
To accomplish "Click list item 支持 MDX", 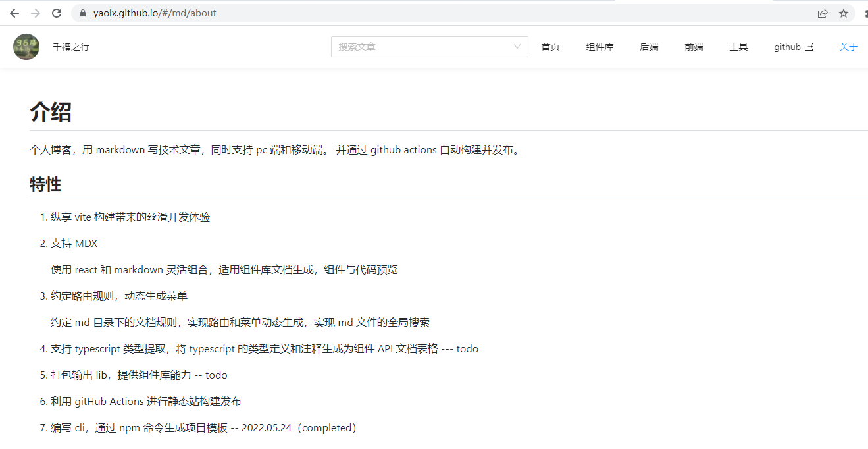I will 74,244.
